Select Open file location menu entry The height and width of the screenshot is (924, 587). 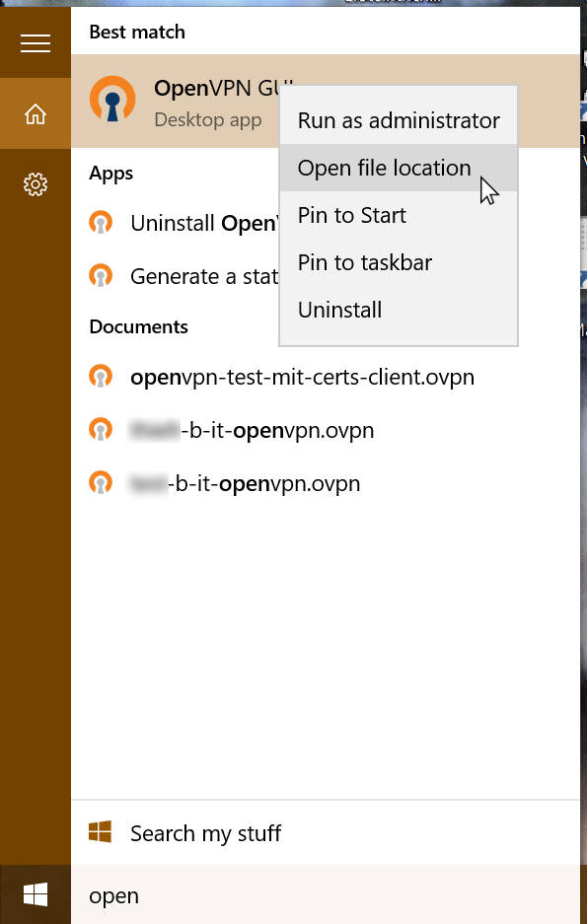[x=399, y=168]
